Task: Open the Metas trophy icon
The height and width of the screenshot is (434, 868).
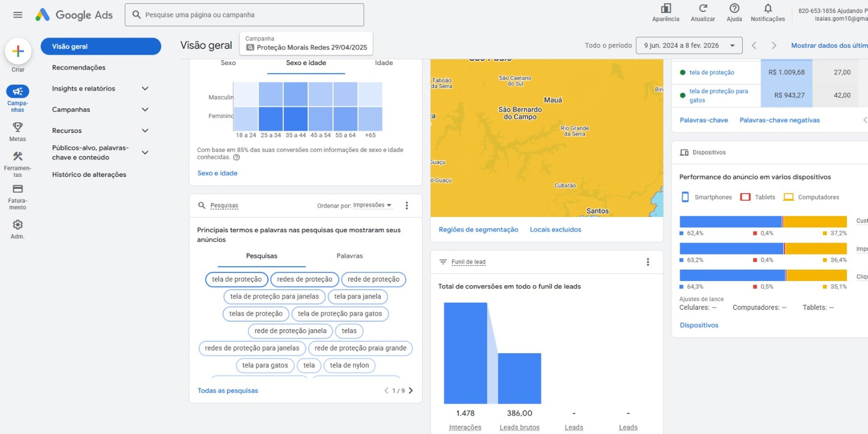Action: tap(18, 127)
